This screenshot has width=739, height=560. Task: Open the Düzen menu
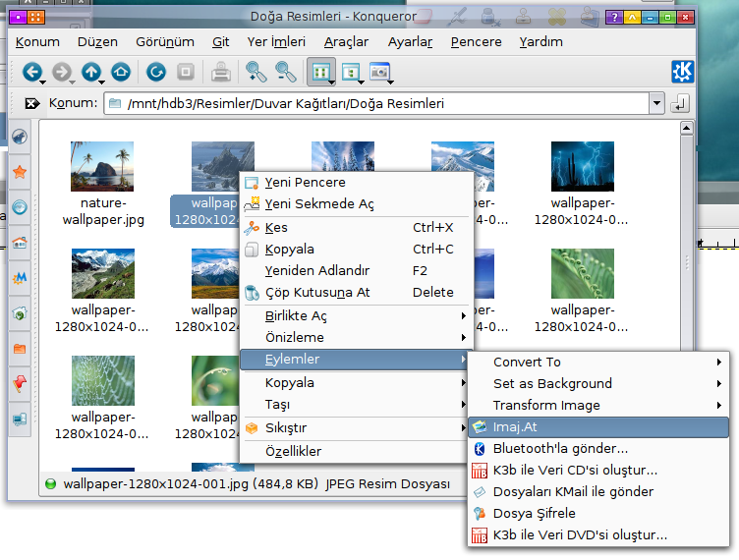tap(97, 42)
